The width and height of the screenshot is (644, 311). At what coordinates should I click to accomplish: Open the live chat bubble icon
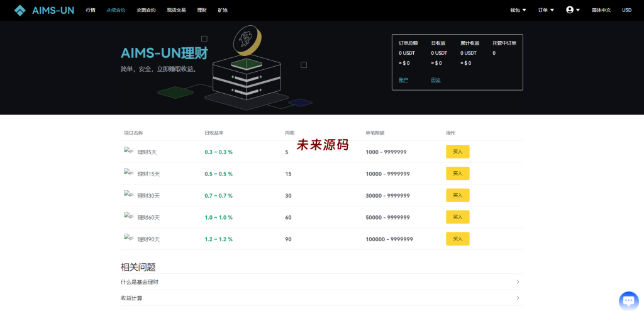629,300
